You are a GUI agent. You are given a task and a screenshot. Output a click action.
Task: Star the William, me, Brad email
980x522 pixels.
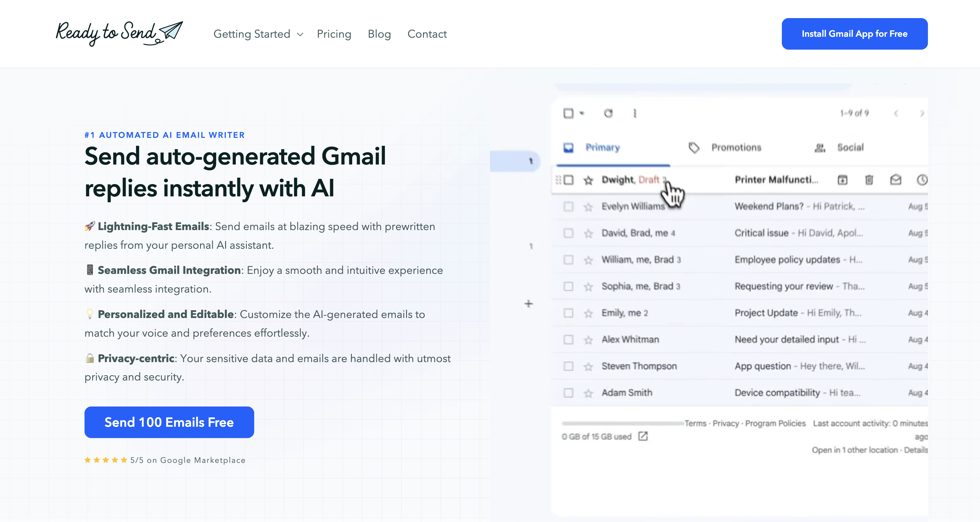[x=589, y=260]
